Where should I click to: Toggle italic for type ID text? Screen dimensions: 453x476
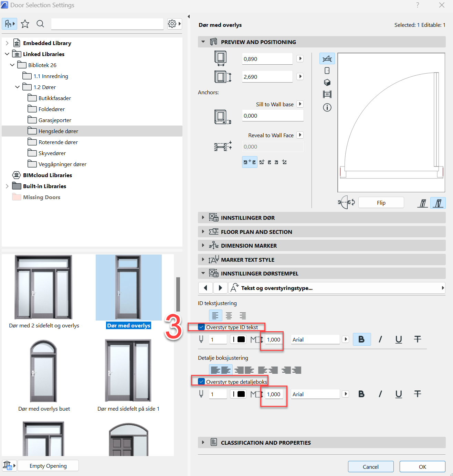click(380, 339)
